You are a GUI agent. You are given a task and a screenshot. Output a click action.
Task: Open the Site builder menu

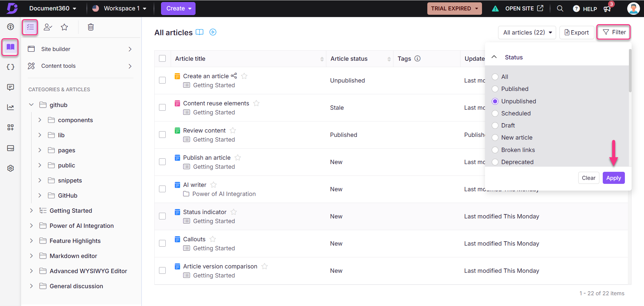[80, 49]
